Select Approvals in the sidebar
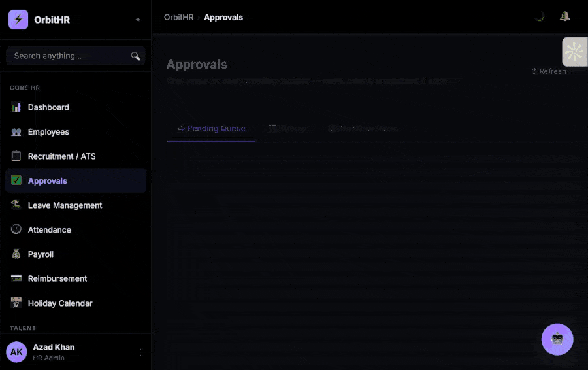Image resolution: width=588 pixels, height=370 pixels. (x=75, y=180)
